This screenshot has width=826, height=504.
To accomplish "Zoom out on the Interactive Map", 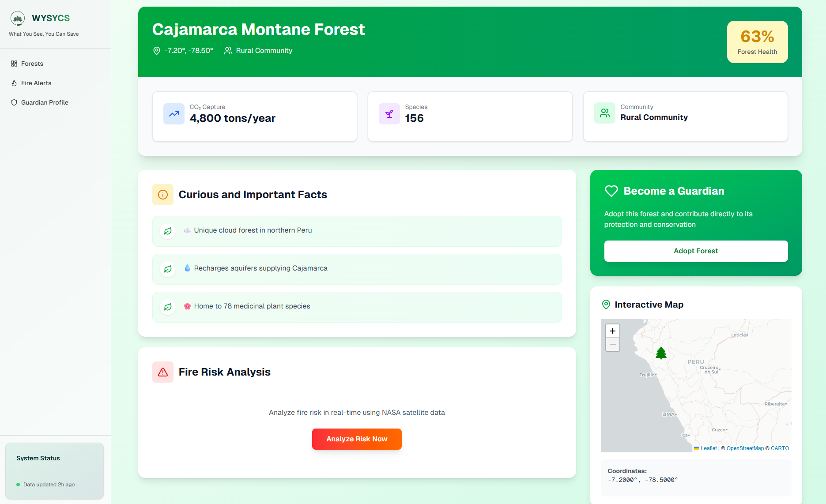I will coord(612,344).
